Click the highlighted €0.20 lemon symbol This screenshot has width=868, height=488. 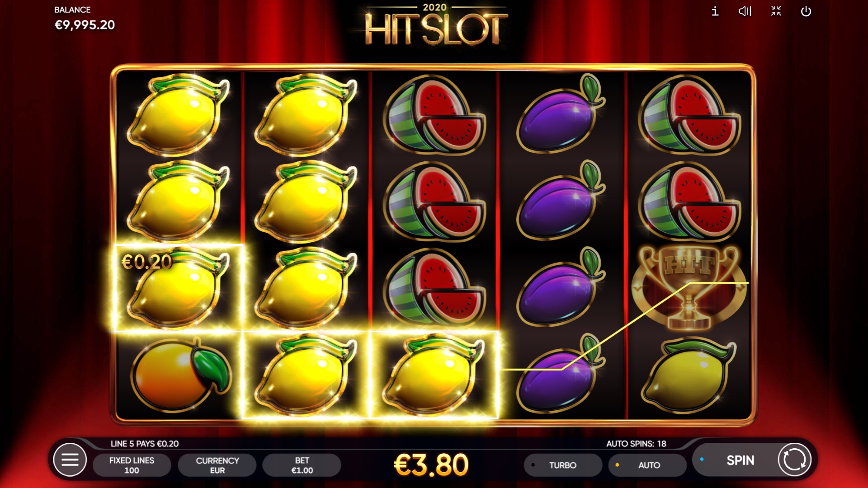click(178, 288)
